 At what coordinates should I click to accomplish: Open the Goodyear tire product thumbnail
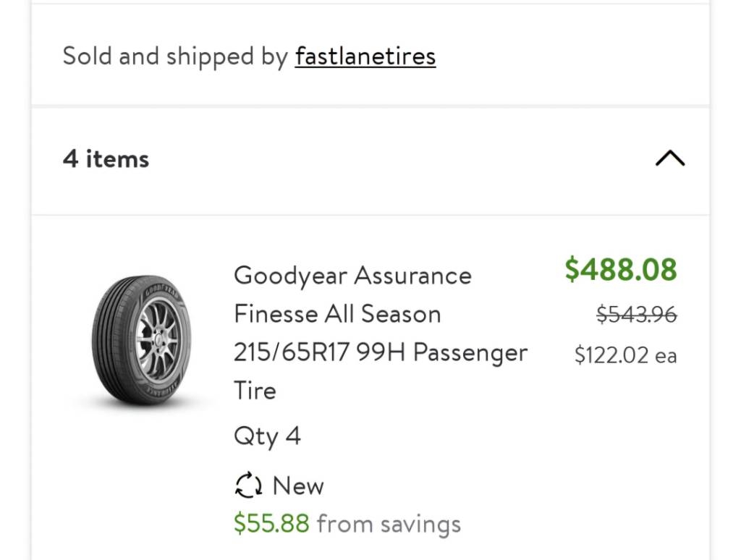(x=142, y=340)
